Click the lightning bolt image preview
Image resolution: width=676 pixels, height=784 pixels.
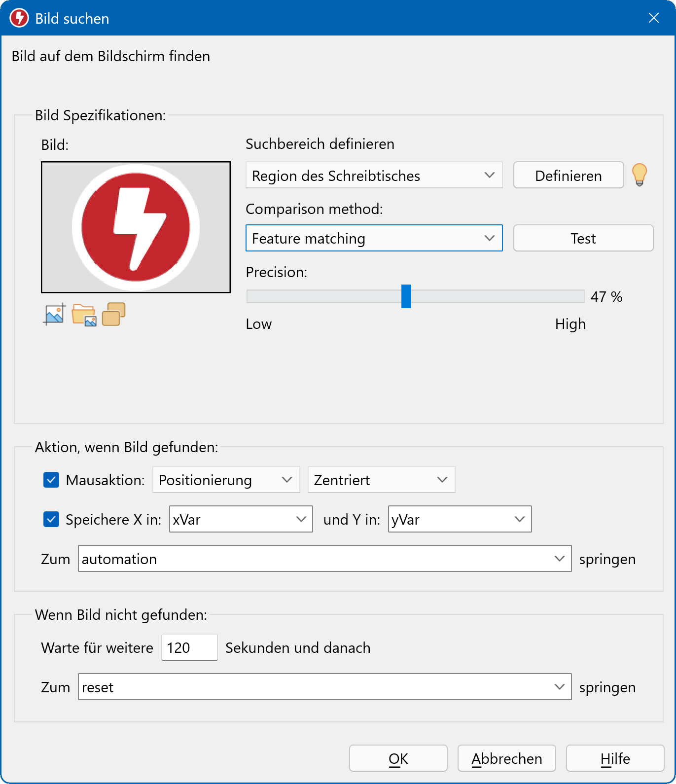click(x=136, y=227)
